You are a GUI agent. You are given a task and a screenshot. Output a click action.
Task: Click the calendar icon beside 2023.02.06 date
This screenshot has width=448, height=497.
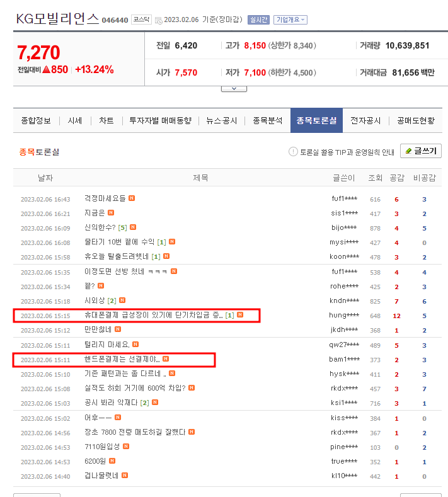point(158,20)
